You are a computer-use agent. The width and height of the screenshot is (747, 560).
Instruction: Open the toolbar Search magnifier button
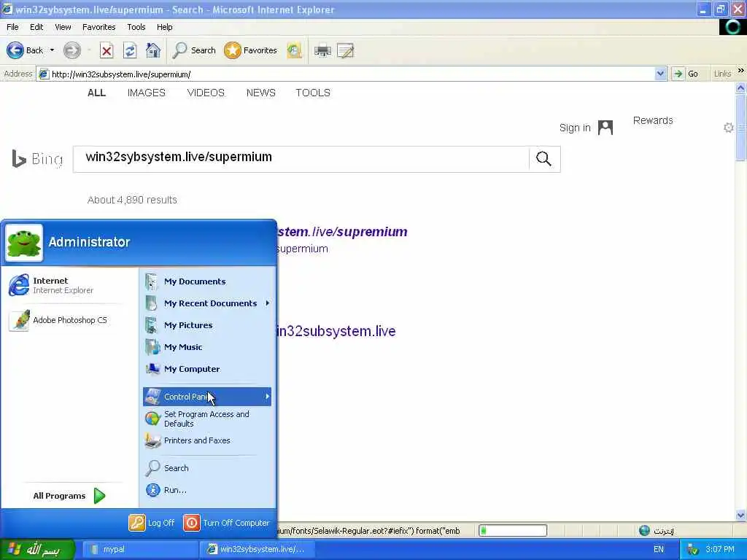click(194, 50)
